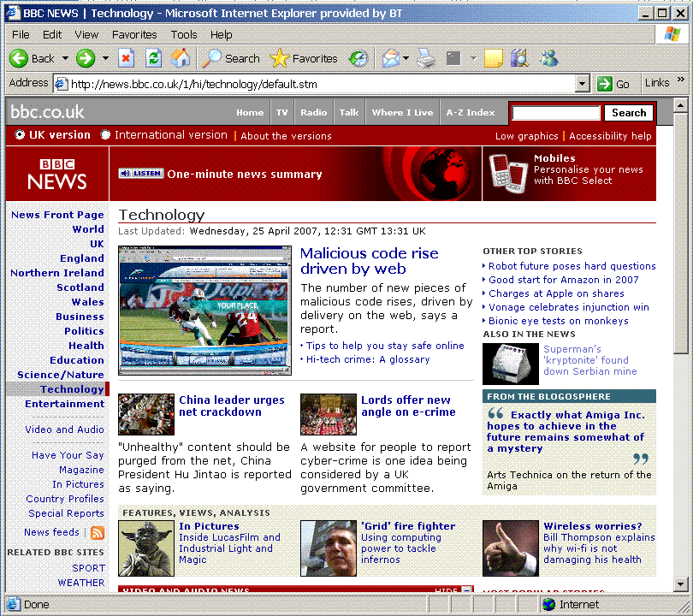
Task: Click the Internet zone globe in status bar
Action: 549,604
